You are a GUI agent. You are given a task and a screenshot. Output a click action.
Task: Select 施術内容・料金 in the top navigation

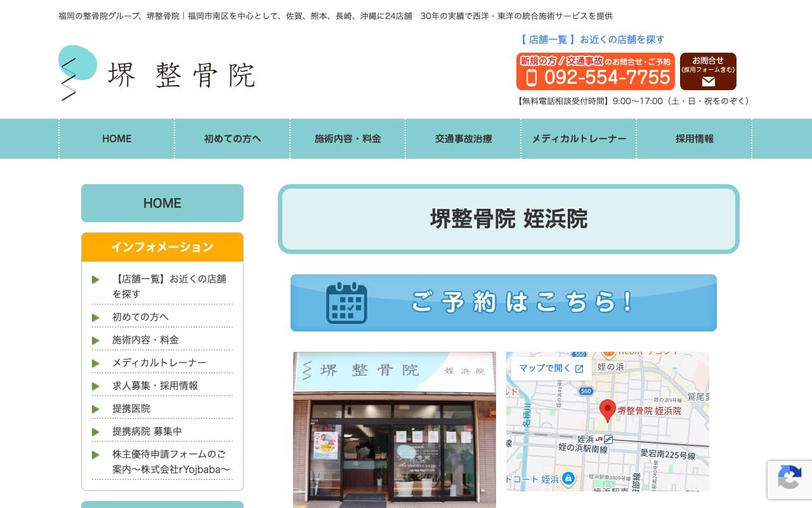348,138
